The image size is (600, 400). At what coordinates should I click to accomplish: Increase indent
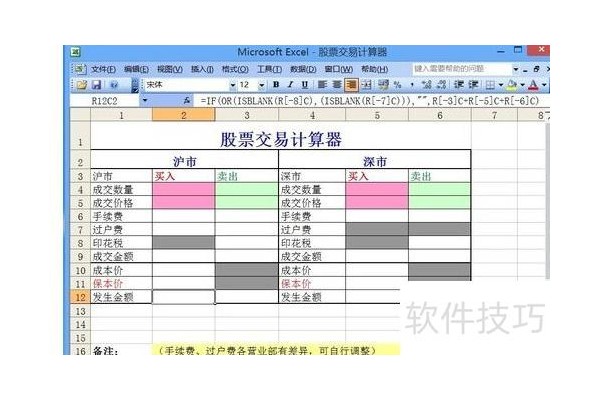click(x=473, y=85)
